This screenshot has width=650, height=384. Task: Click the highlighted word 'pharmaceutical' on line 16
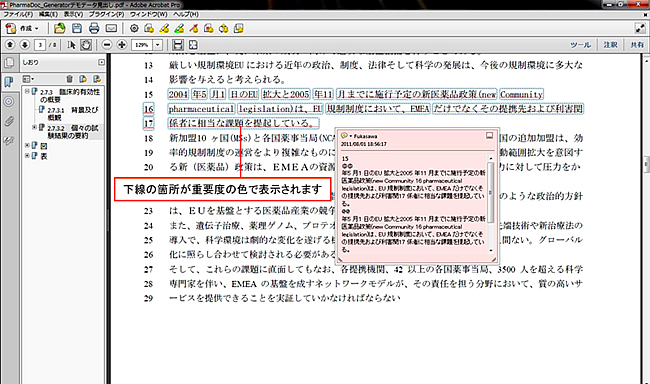coord(201,109)
